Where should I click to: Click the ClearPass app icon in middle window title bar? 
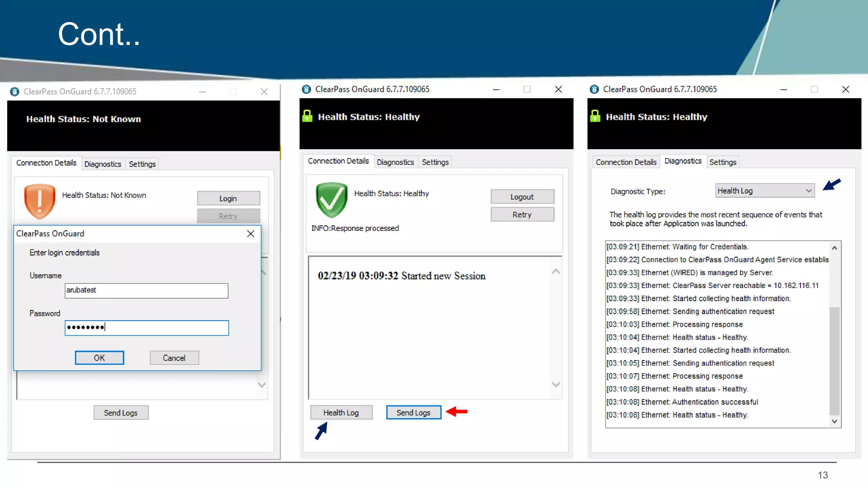(306, 89)
